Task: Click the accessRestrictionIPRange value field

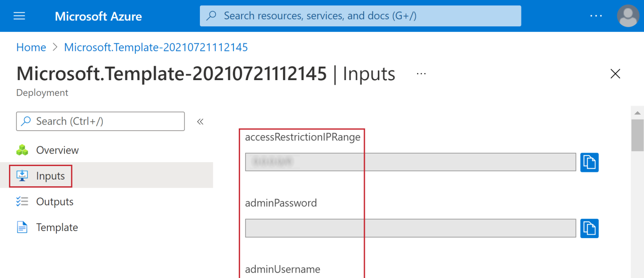Action: coord(410,163)
